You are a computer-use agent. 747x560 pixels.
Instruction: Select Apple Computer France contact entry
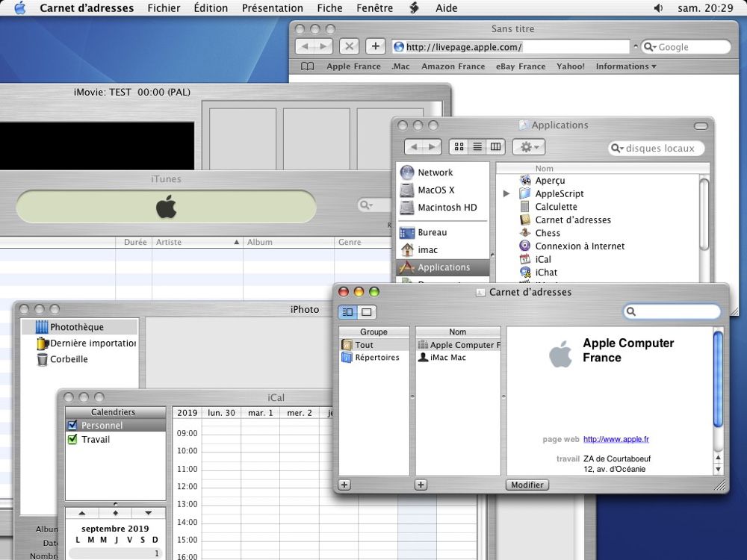(x=458, y=345)
